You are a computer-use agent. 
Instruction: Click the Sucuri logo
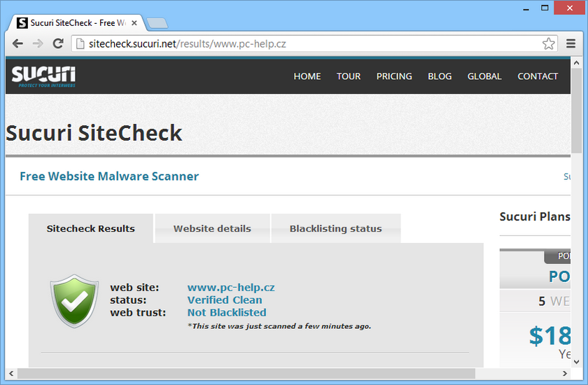[43, 77]
